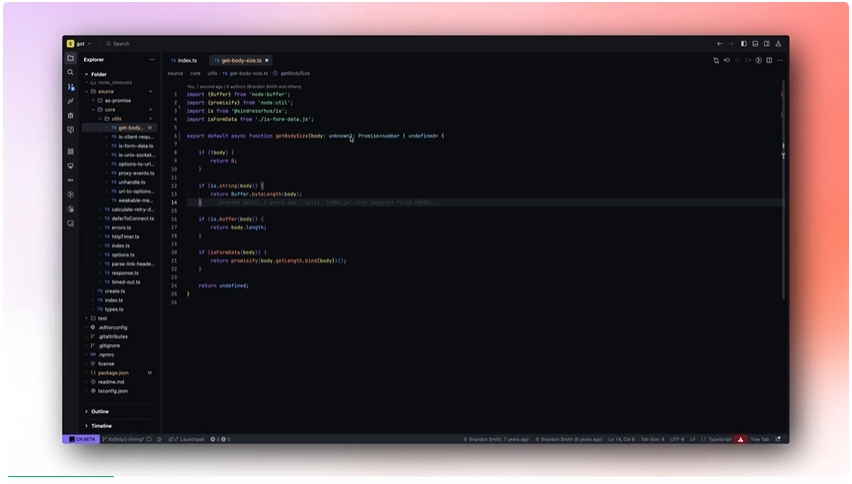
Task: Click Trae Tab in status bar
Action: click(x=760, y=439)
